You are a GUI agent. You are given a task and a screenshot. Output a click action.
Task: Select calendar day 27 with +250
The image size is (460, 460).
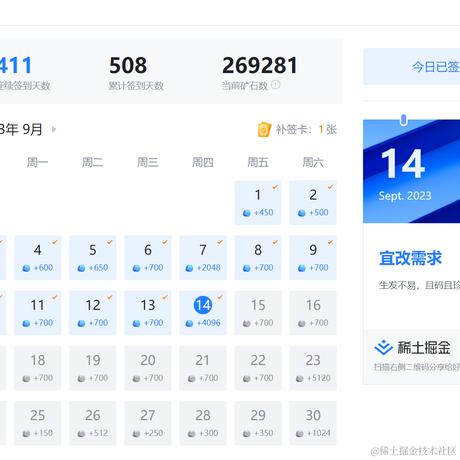pyautogui.click(x=148, y=423)
